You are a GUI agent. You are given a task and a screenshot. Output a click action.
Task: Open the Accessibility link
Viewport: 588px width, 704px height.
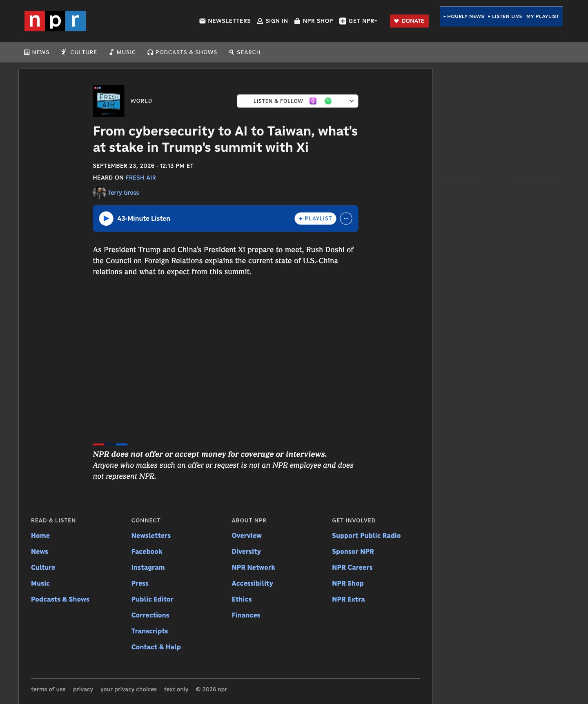(252, 583)
